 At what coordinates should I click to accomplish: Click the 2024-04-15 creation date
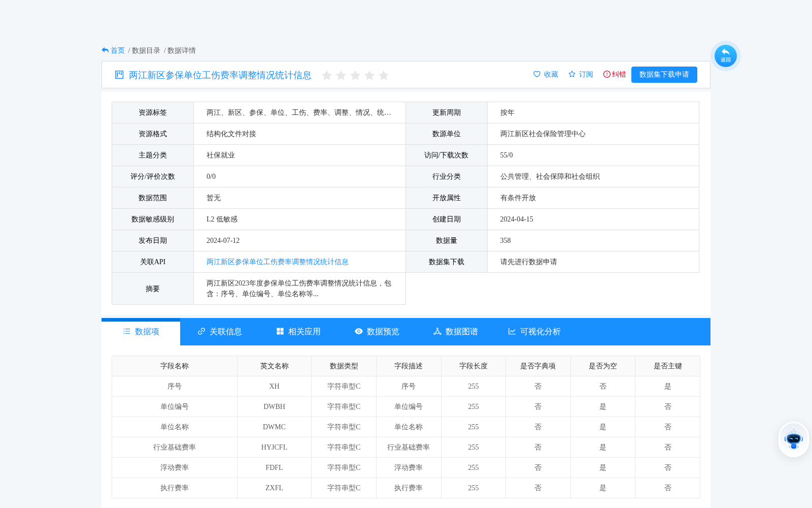(517, 219)
